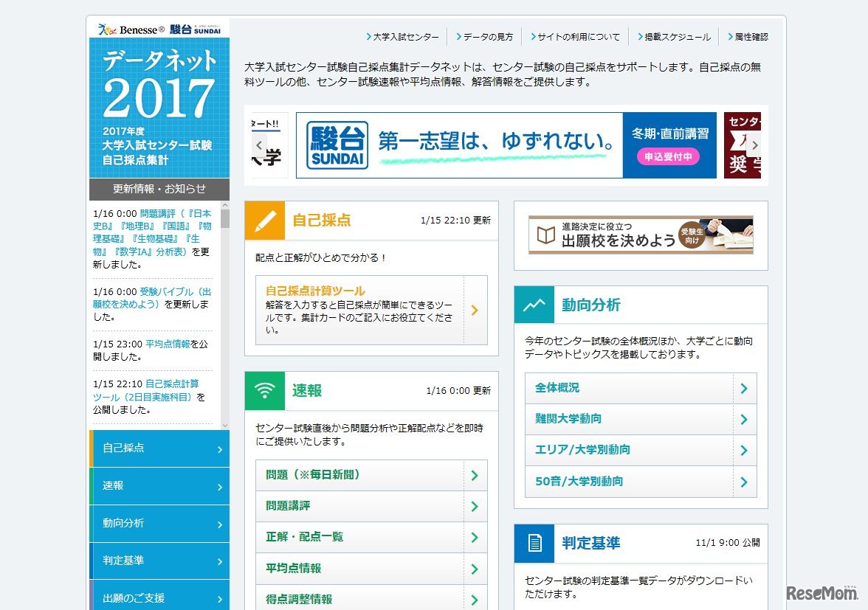Image resolution: width=868 pixels, height=610 pixels.
Task: Open the 属性確認 link
Action: (747, 36)
